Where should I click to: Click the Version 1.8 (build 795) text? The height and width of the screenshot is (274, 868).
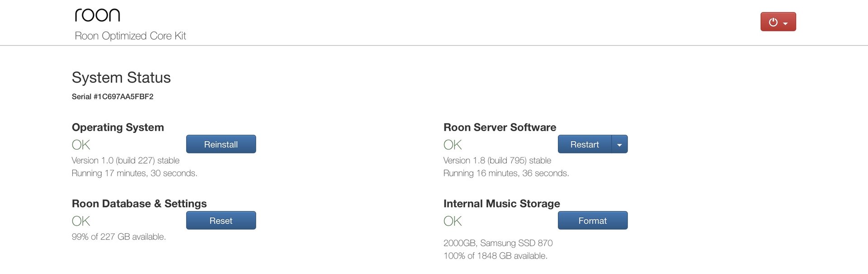click(497, 161)
